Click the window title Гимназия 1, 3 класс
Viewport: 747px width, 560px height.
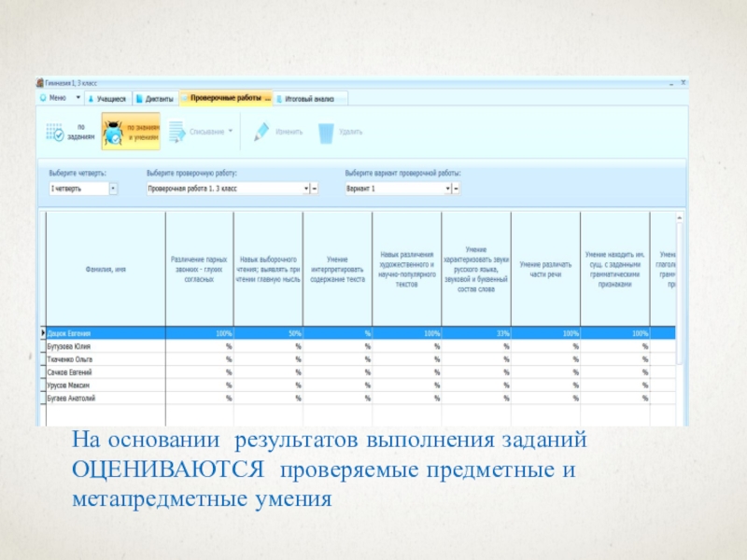pyautogui.click(x=71, y=83)
